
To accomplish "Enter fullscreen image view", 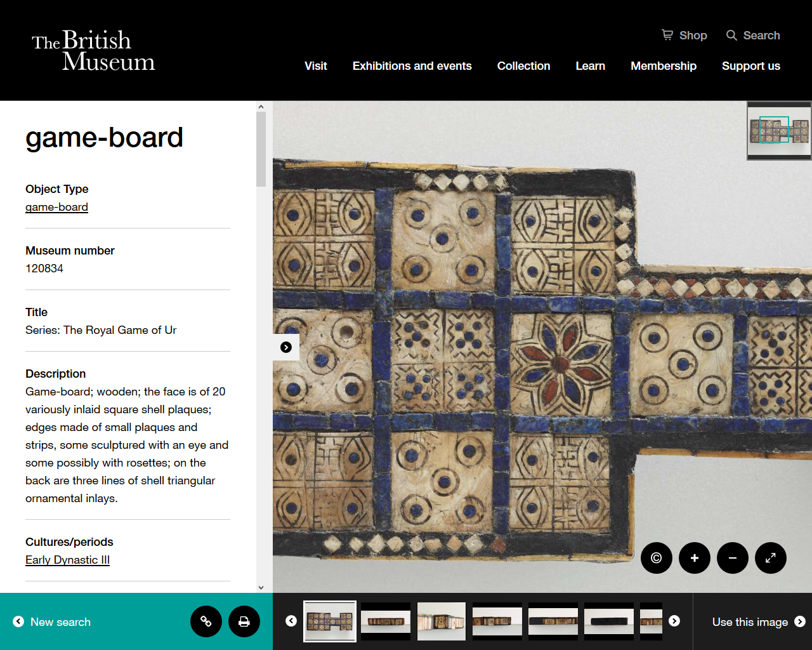I will click(771, 558).
